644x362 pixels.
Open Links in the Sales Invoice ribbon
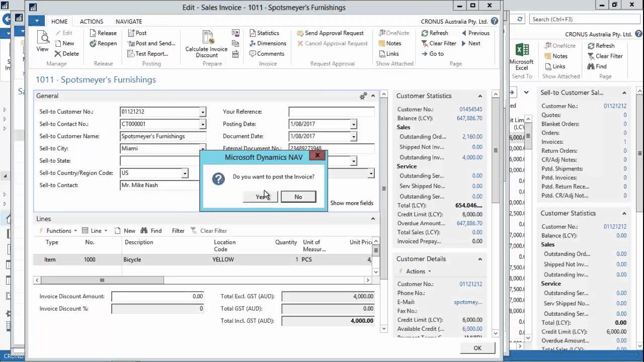click(388, 54)
